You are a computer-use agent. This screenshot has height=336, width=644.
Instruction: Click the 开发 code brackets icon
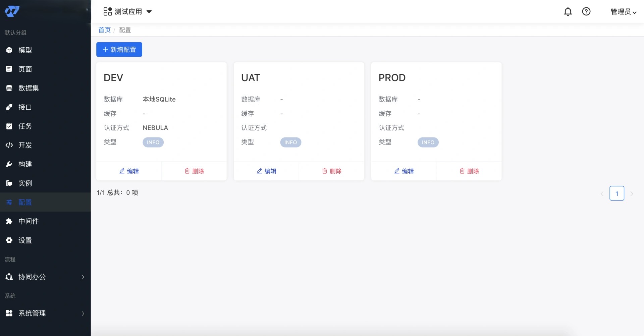point(9,145)
